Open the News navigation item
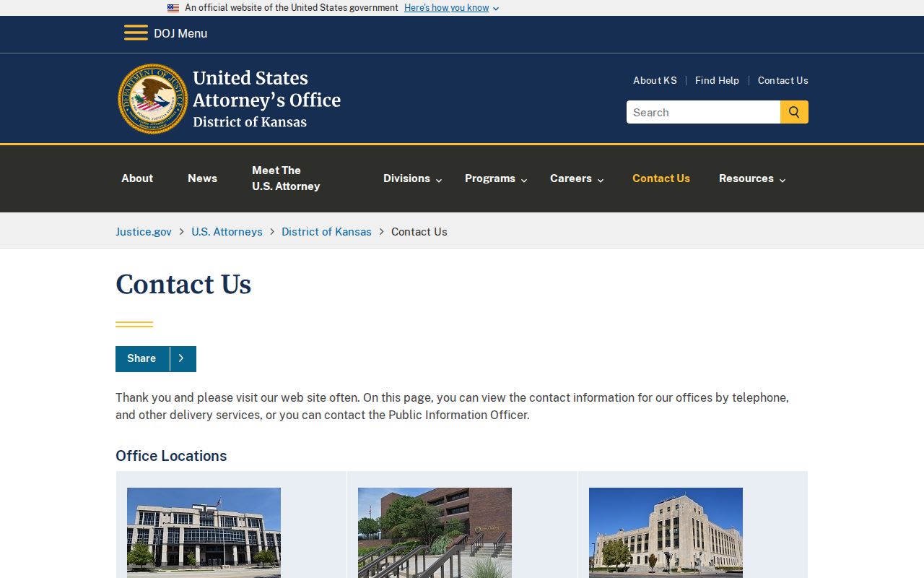 pos(202,178)
